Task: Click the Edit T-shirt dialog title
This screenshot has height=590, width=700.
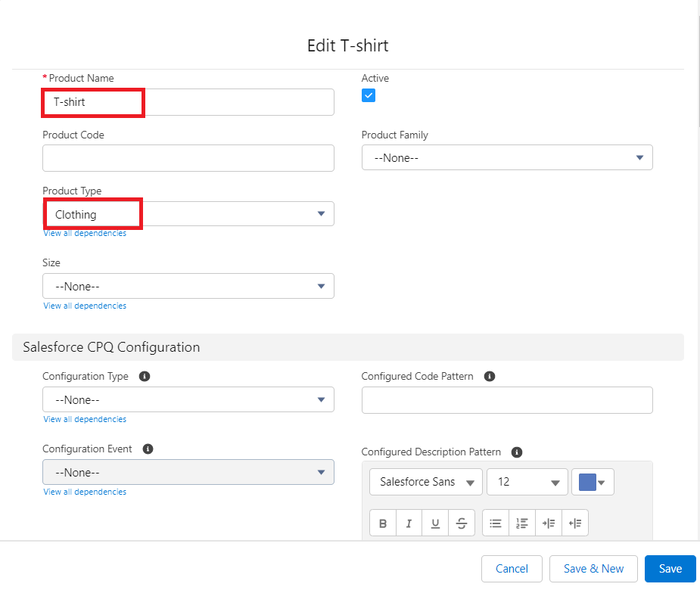Action: [x=348, y=45]
